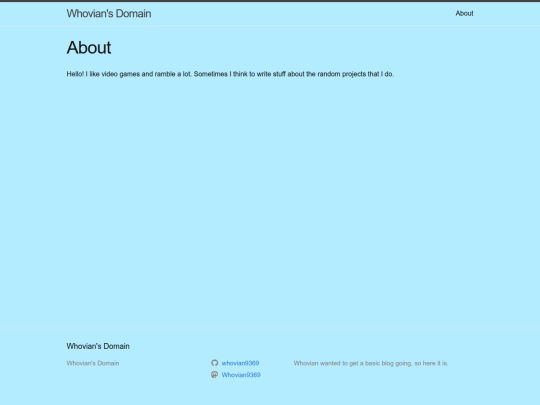Select the large About page heading
The image size is (540, 405).
(89, 47)
